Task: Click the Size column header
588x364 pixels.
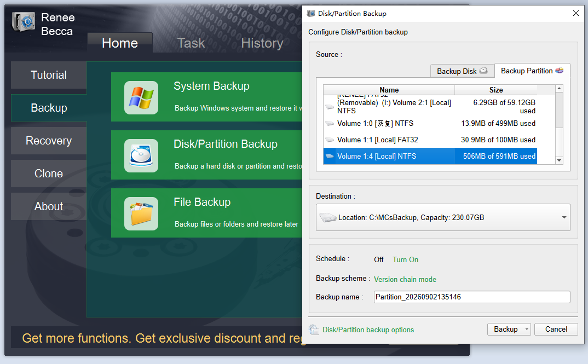Action: [496, 90]
